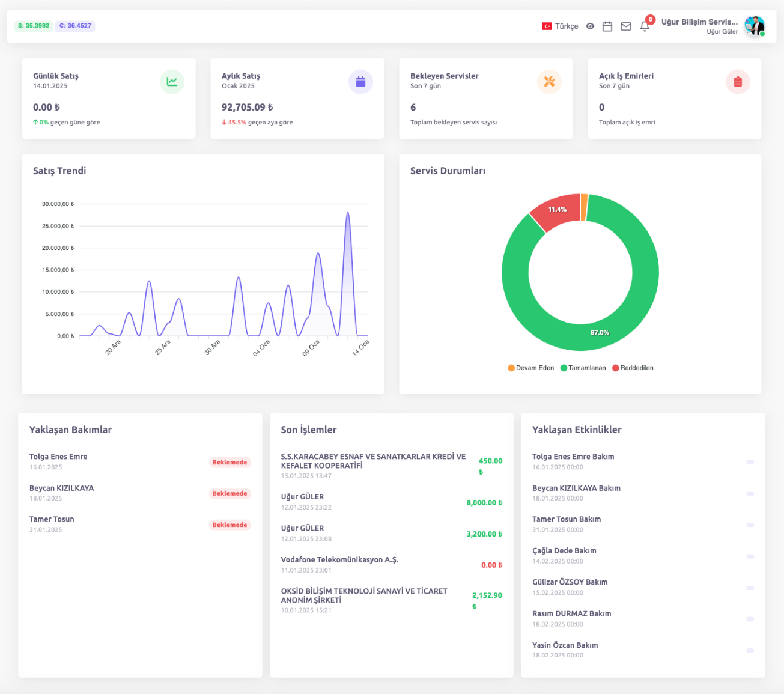
Task: Click the Açık İş Emirleri clipboard icon
Action: (x=738, y=82)
